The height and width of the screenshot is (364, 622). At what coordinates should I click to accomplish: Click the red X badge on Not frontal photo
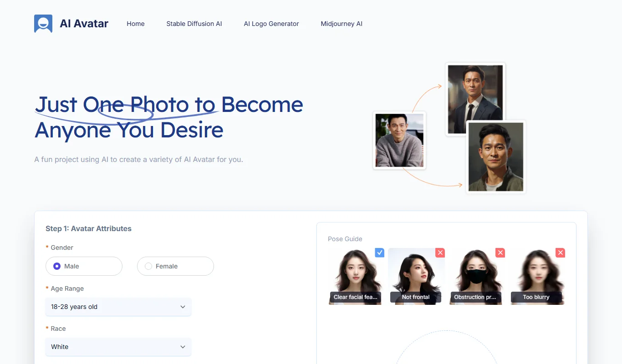(440, 253)
